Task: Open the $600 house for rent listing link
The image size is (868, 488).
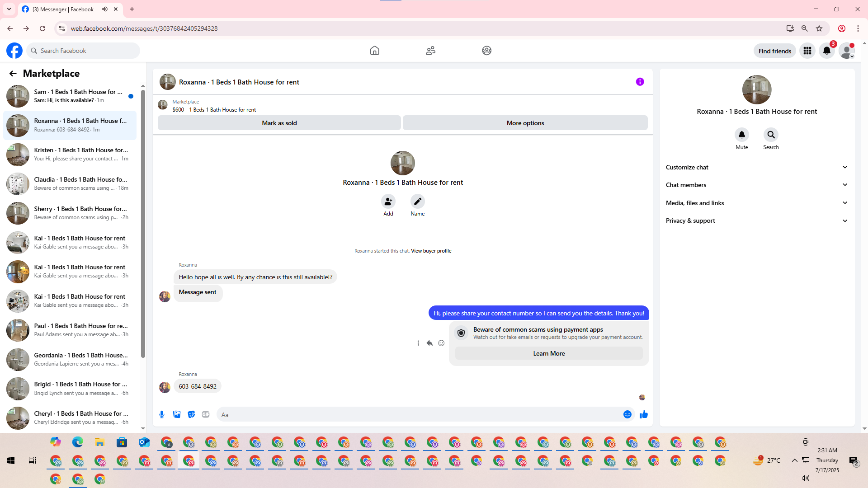Action: click(x=214, y=110)
